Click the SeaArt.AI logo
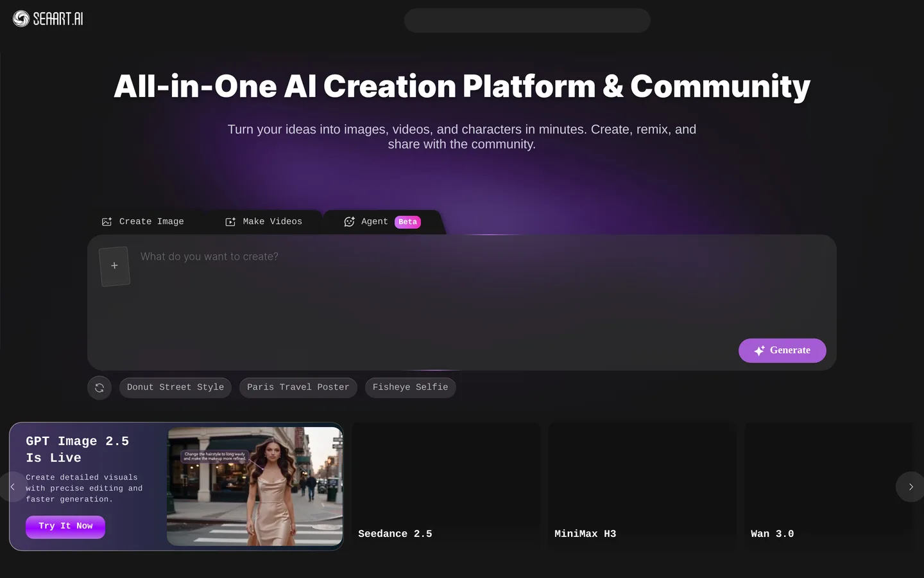The height and width of the screenshot is (578, 924). 48,19
